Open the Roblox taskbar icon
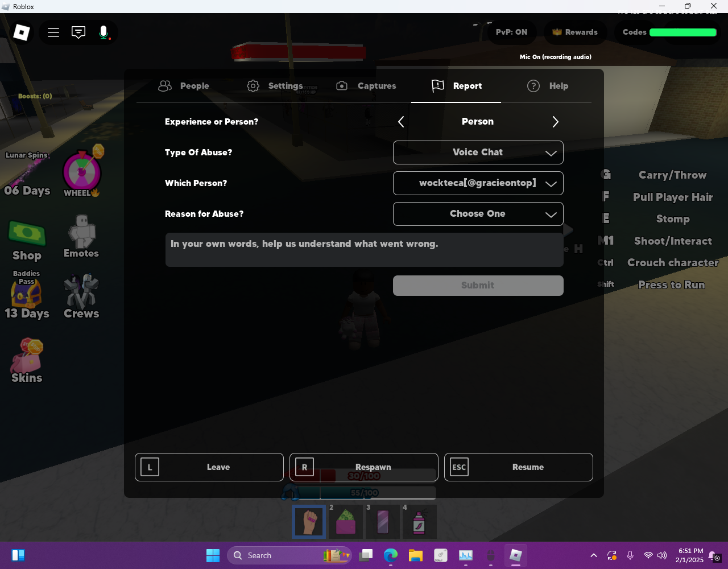Image resolution: width=728 pixels, height=569 pixels. [516, 555]
